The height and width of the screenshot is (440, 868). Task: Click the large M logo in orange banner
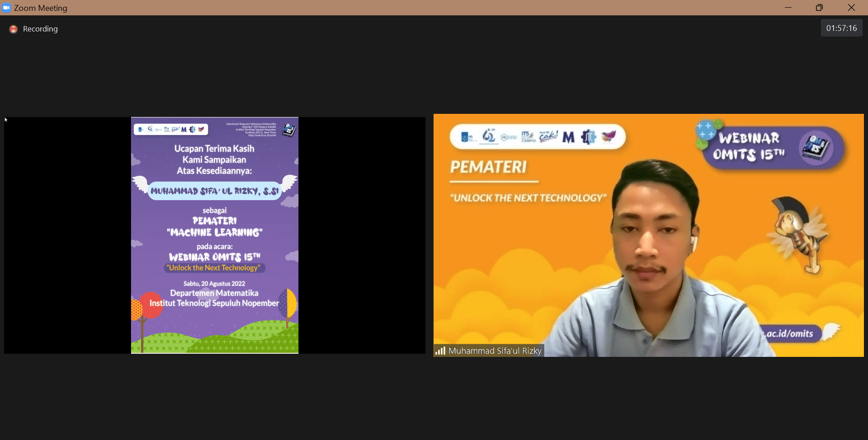point(568,137)
